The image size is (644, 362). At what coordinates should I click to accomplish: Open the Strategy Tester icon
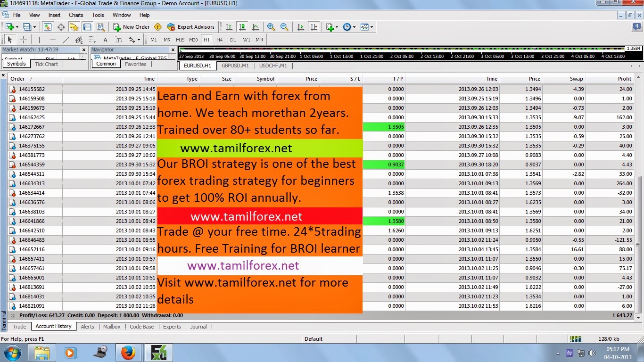(x=100, y=27)
